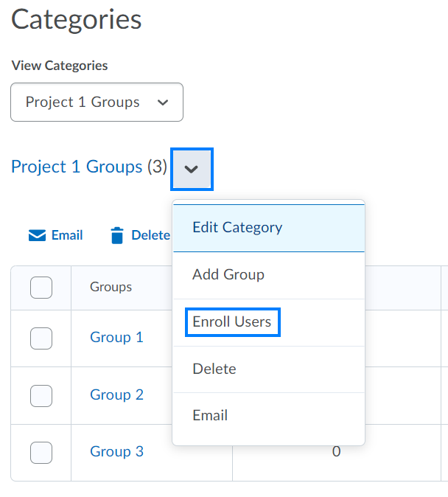Viewport: 448px width, 497px height.
Task: Click the Categories page heading
Action: [76, 20]
